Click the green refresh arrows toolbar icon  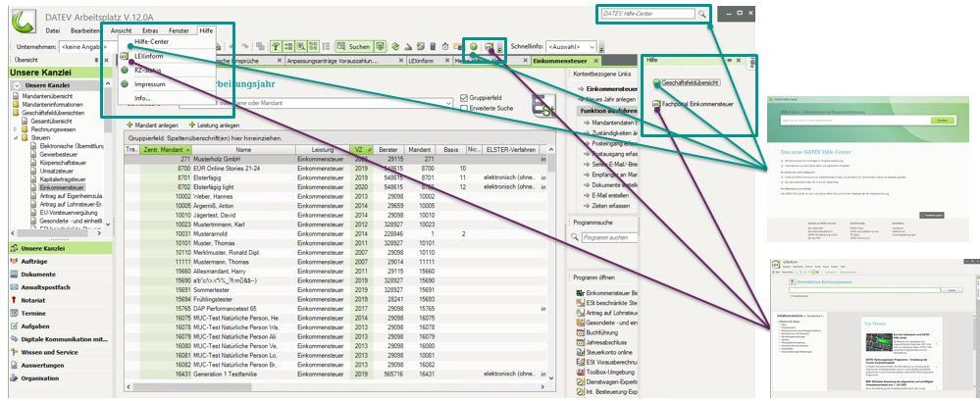(x=395, y=46)
